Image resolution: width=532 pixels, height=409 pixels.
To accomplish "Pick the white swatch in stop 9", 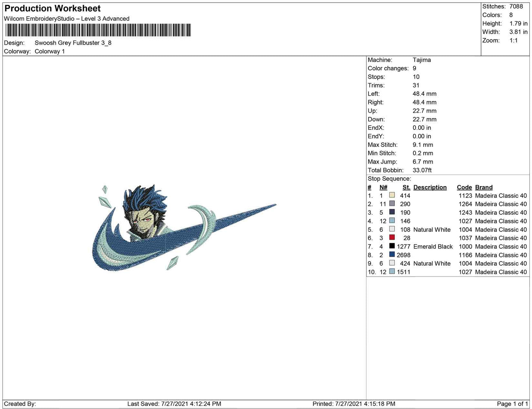I will tap(392, 263).
